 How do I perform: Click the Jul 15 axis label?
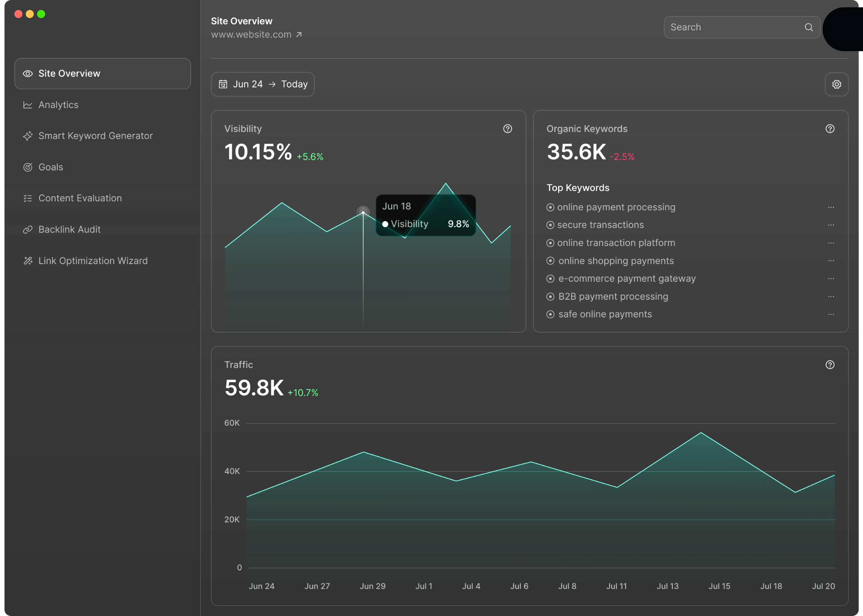point(719,586)
